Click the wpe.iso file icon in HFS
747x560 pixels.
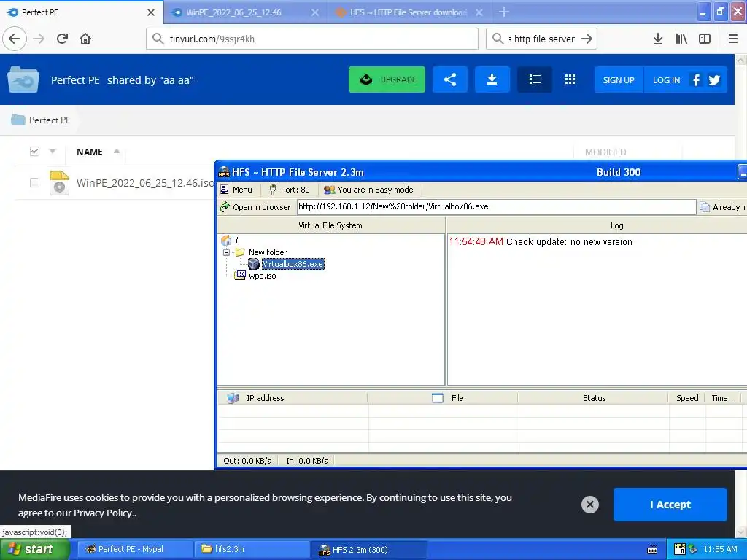coord(241,275)
